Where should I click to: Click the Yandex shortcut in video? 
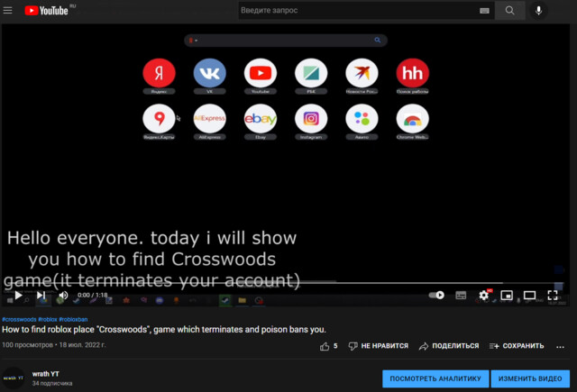pos(159,76)
